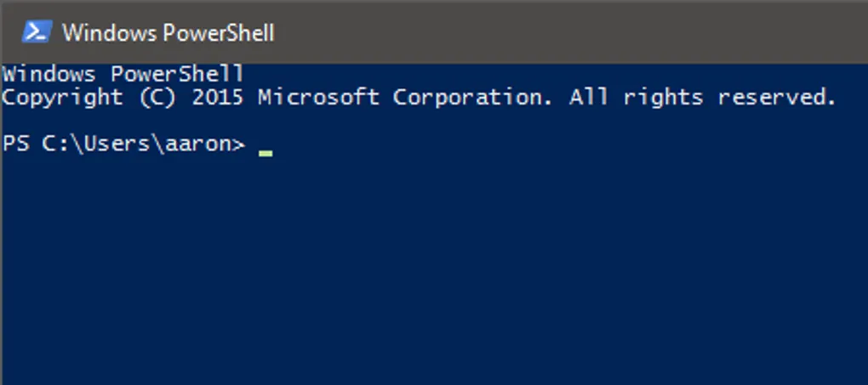Click the "(C)" symbol in the copyright line
This screenshot has height=385, width=868.
tap(157, 98)
